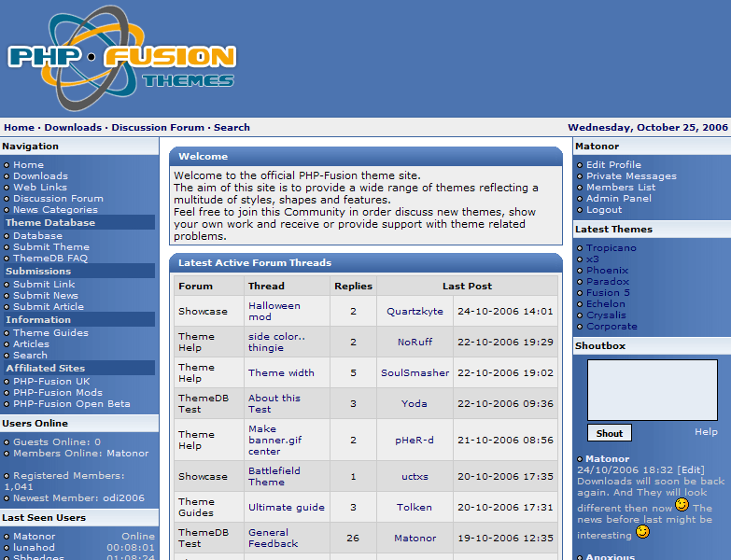Open side color.. thingie thread
The width and height of the screenshot is (731, 560).
[277, 342]
